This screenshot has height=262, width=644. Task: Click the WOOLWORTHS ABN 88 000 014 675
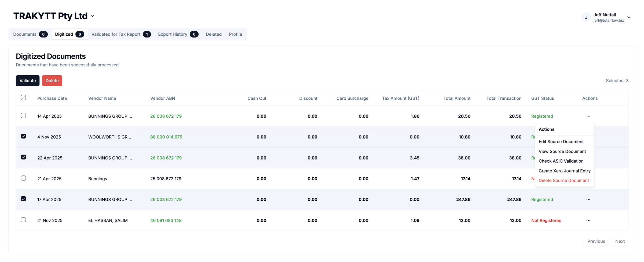pyautogui.click(x=166, y=137)
